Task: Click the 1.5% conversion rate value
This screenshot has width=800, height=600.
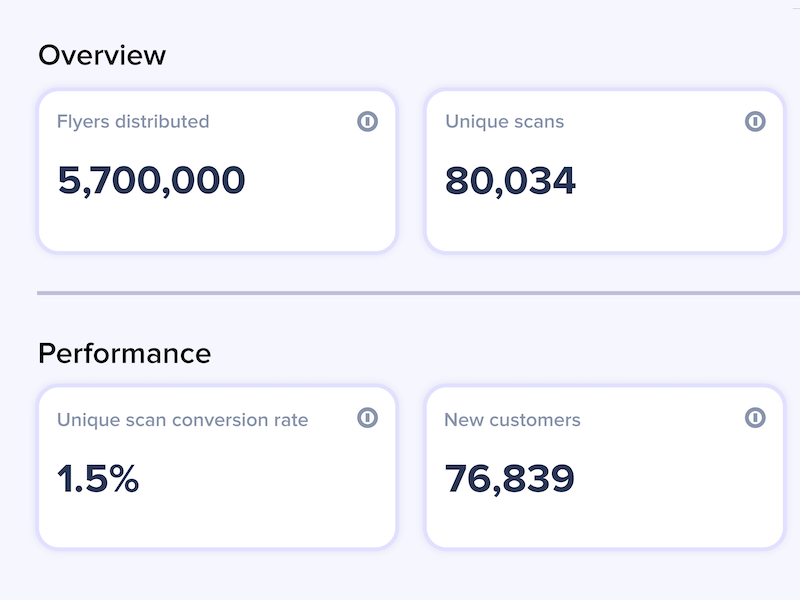Action: click(98, 479)
